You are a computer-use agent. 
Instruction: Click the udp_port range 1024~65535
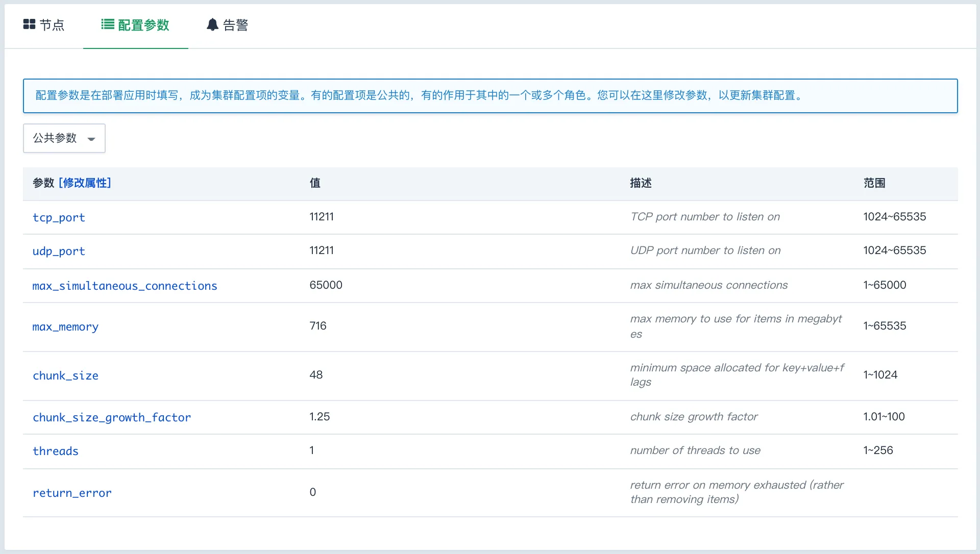click(894, 250)
